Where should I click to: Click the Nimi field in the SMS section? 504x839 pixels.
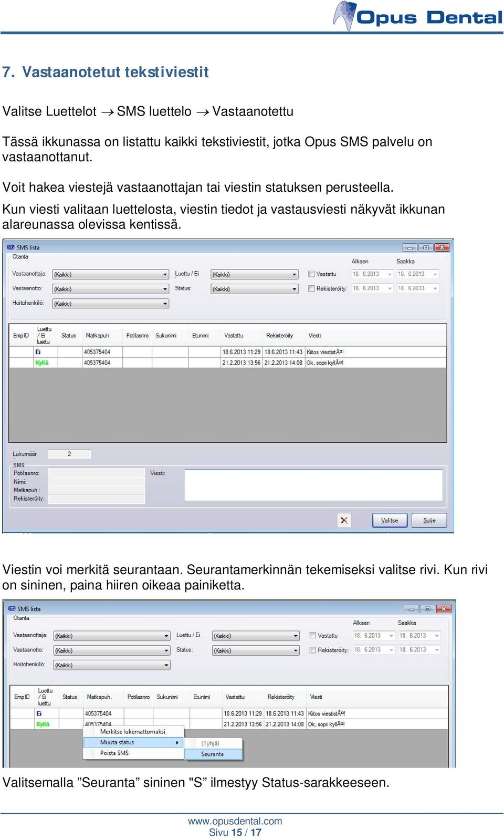pyautogui.click(x=96, y=481)
